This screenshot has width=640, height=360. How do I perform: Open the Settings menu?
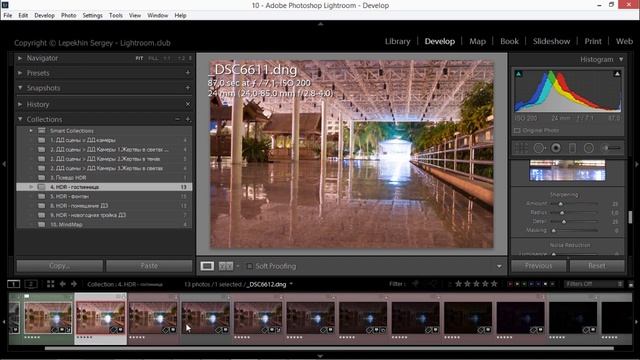coord(93,16)
